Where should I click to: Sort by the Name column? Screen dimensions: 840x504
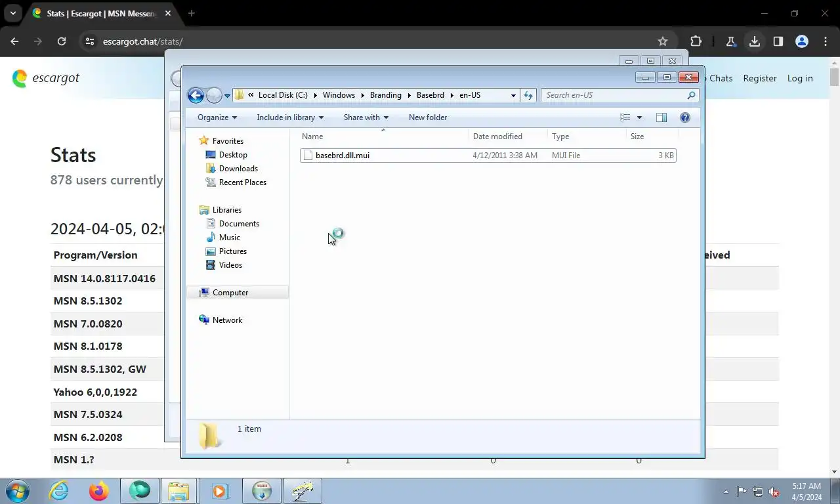383,136
